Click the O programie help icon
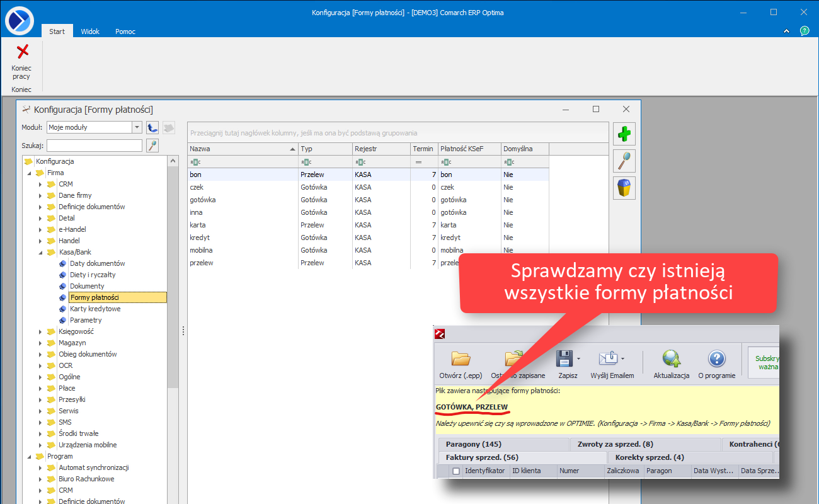The height and width of the screenshot is (504, 819). pos(716,359)
